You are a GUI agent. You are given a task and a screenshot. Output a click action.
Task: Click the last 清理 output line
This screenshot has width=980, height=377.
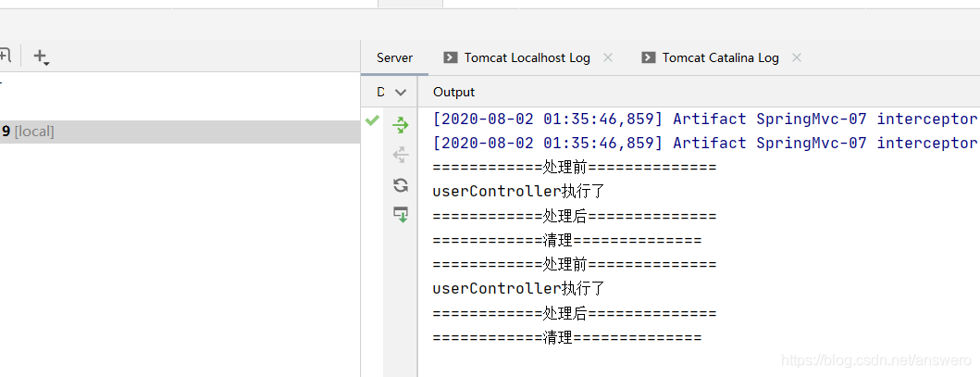pos(567,338)
